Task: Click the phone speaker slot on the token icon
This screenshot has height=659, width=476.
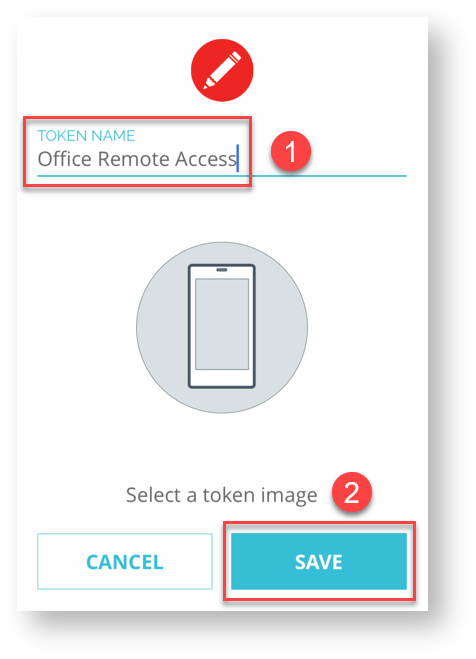Action: pyautogui.click(x=222, y=270)
